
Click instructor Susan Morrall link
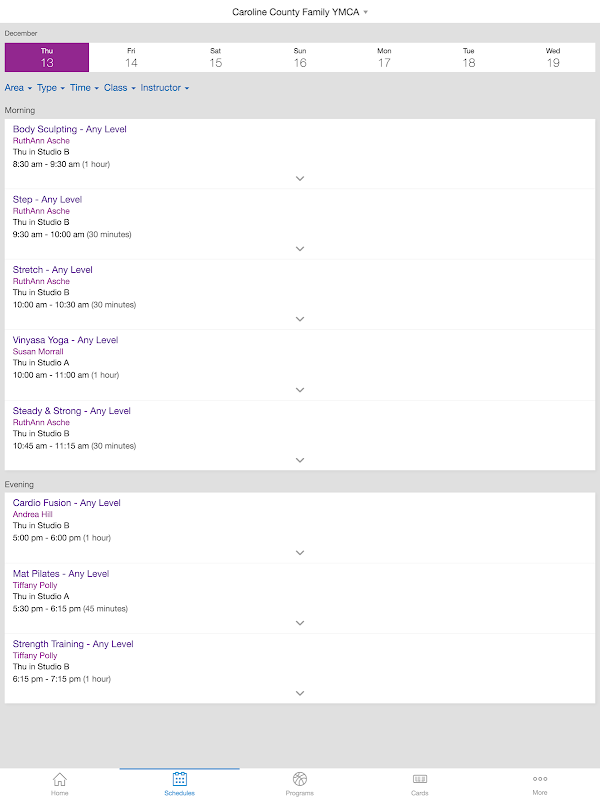tap(38, 352)
